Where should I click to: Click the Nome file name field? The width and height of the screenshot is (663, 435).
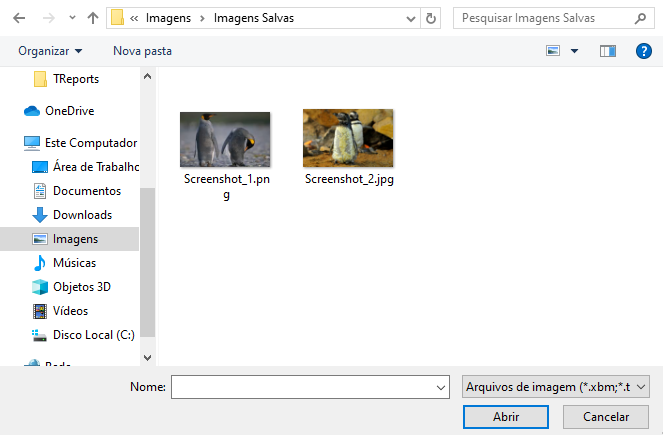click(x=303, y=386)
